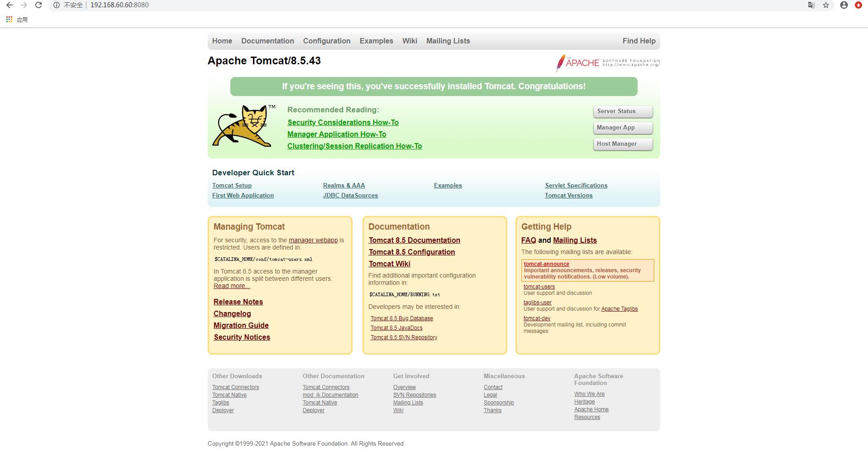
Task: Open the Documentation navigation item
Action: click(267, 41)
